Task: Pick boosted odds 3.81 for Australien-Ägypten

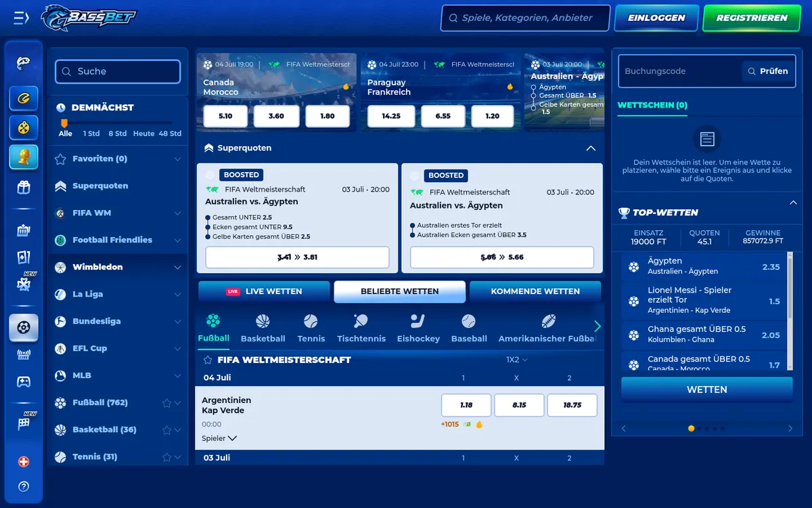Action: point(297,257)
